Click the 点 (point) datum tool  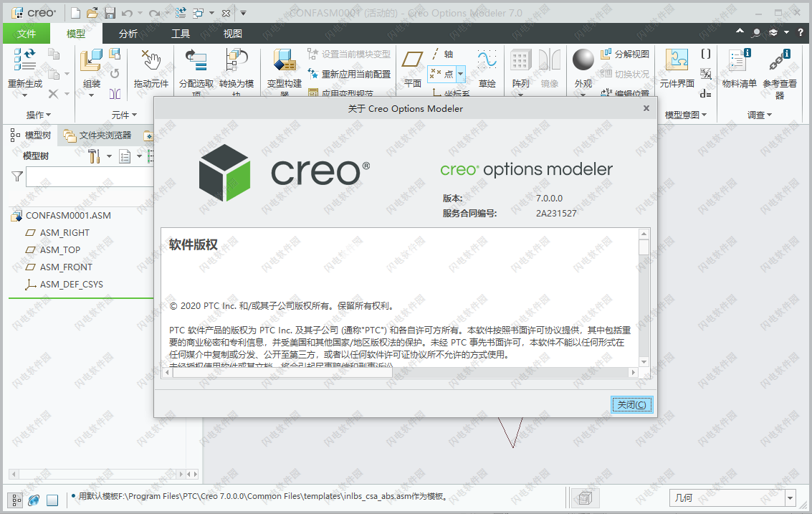pos(442,74)
